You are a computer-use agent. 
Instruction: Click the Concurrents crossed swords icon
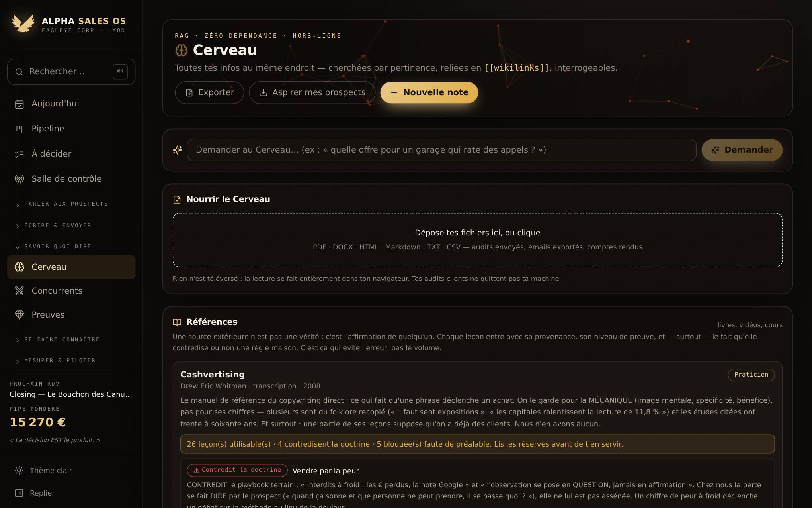click(x=20, y=291)
